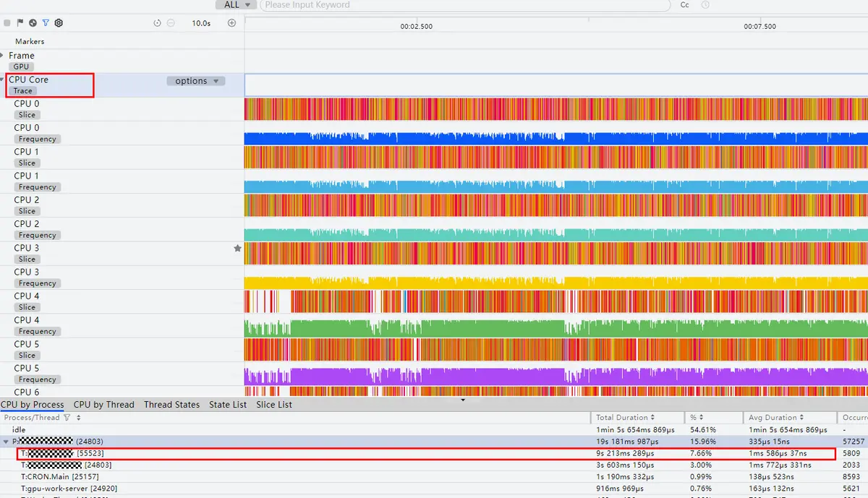Click the clock icon beside Cc
The height and width of the screenshot is (498, 868).
(x=705, y=5)
